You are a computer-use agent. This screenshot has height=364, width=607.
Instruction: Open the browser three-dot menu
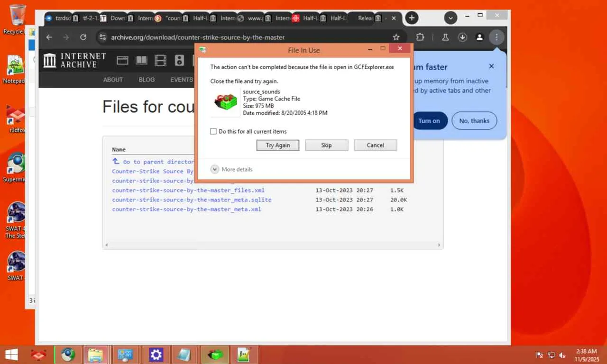pyautogui.click(x=497, y=37)
